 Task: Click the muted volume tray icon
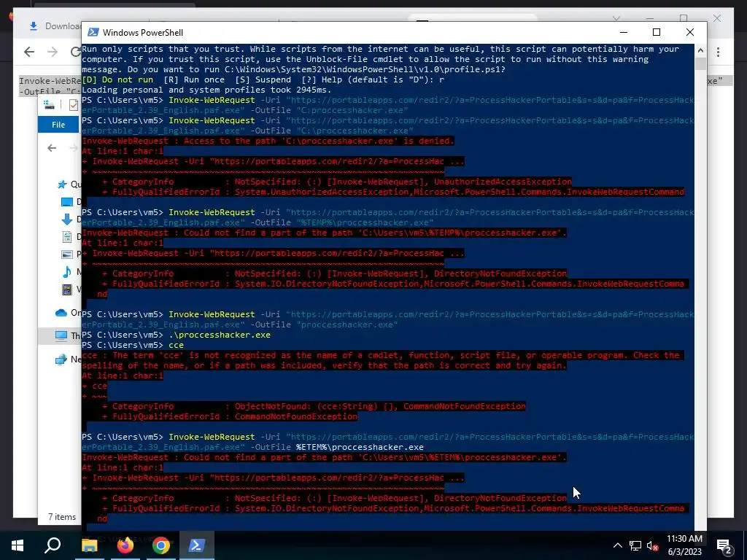[652, 545]
